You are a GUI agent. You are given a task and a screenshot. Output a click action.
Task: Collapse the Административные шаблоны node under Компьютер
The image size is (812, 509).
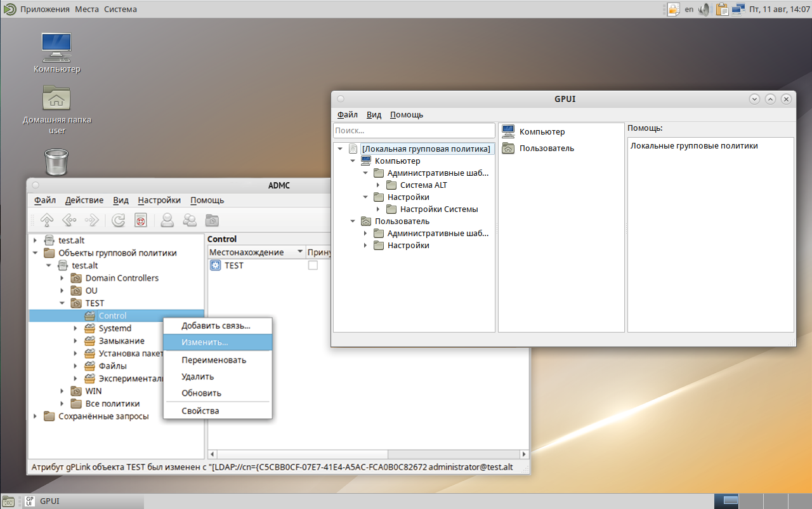365,173
